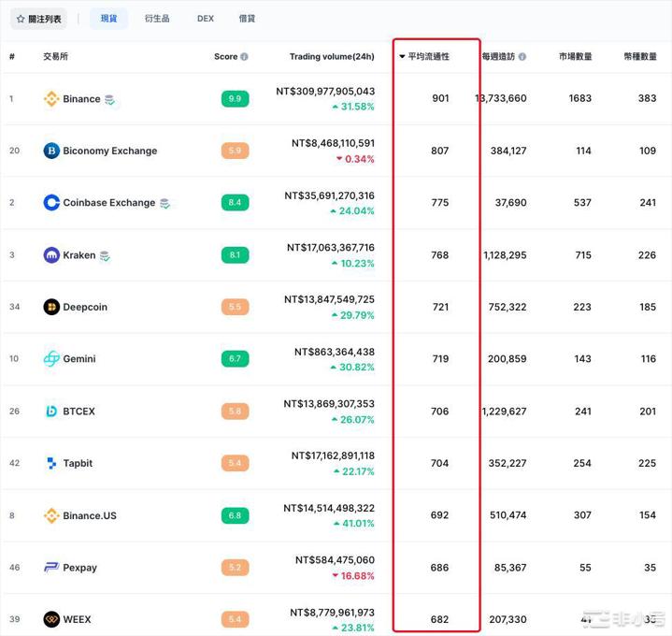Screen dimensions: 672x636
Task: Click the Tapbit logo icon
Action: point(51,463)
